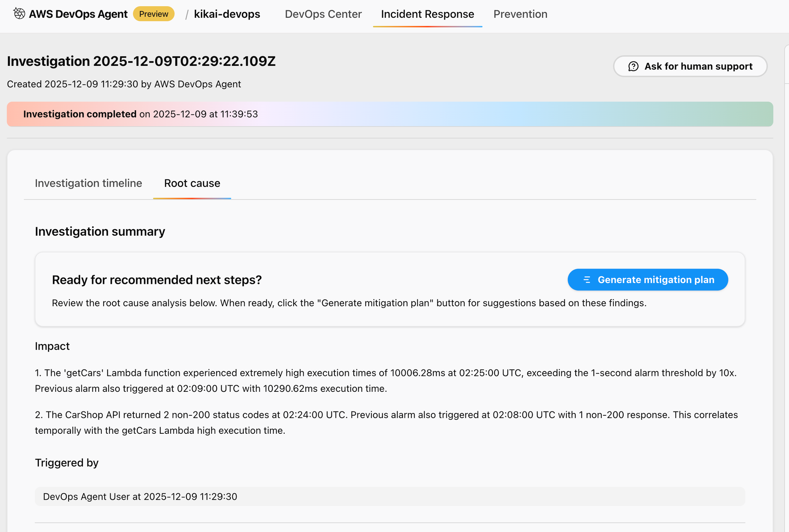Go to the DevOps Center tab

[x=323, y=14]
